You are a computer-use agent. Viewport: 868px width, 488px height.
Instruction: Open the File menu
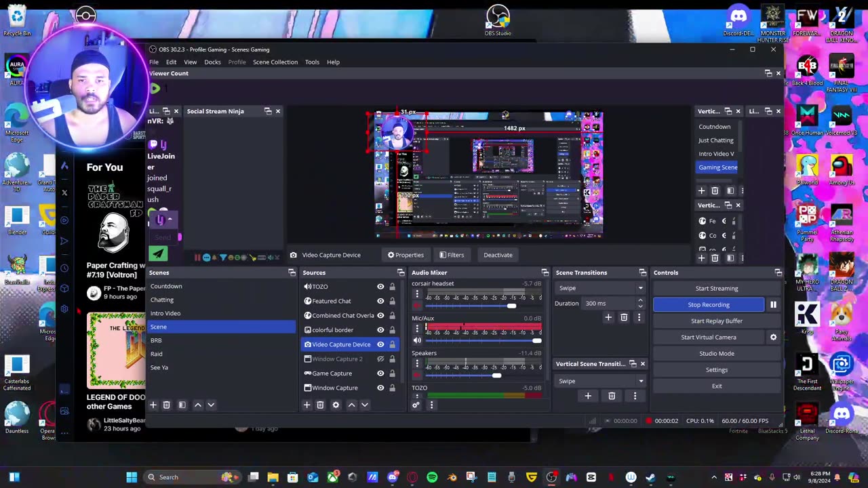point(154,62)
